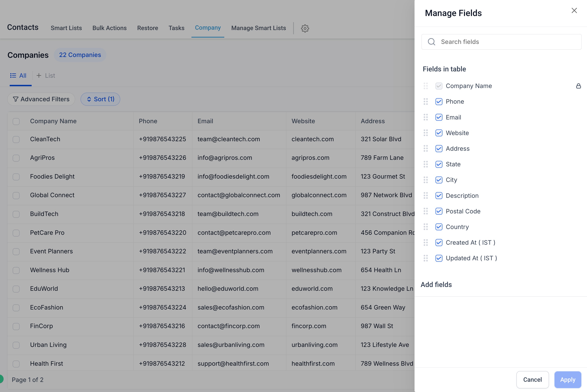
Task: Click the Website column header
Action: click(303, 121)
